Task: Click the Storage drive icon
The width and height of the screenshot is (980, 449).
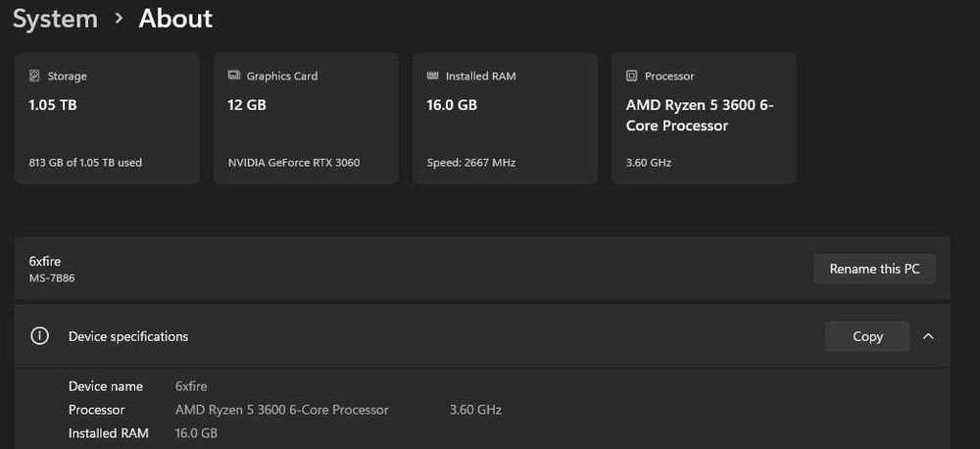Action: pyautogui.click(x=34, y=75)
